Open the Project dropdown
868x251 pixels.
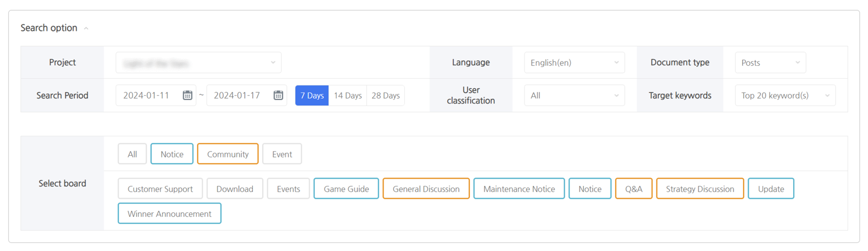pos(198,63)
